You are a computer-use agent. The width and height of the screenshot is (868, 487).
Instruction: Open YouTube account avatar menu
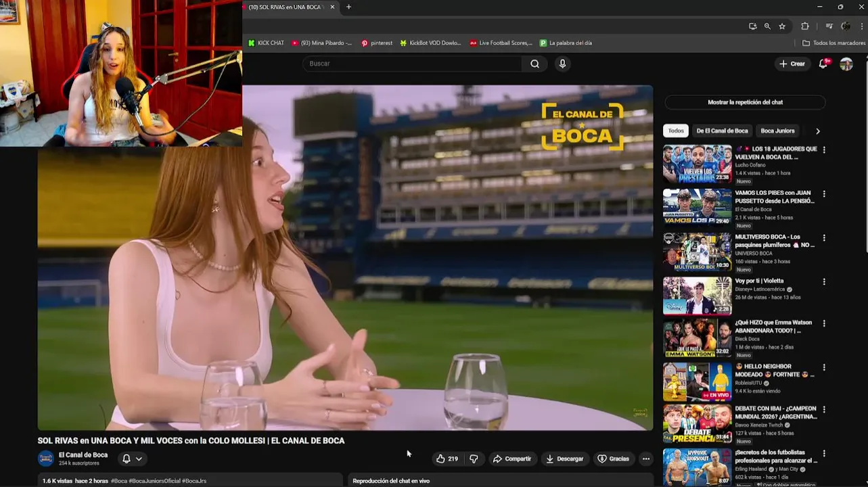pos(846,64)
